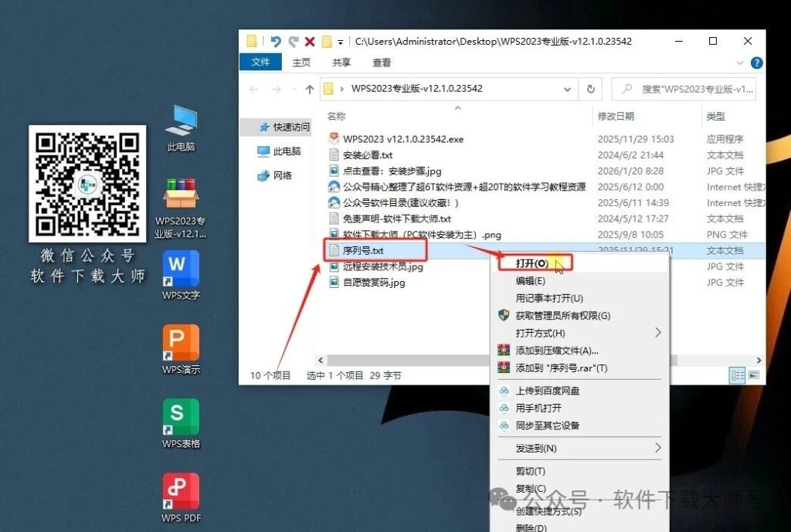The width and height of the screenshot is (791, 532).
Task: Click the refresh icon beside the address bar
Action: click(x=590, y=89)
